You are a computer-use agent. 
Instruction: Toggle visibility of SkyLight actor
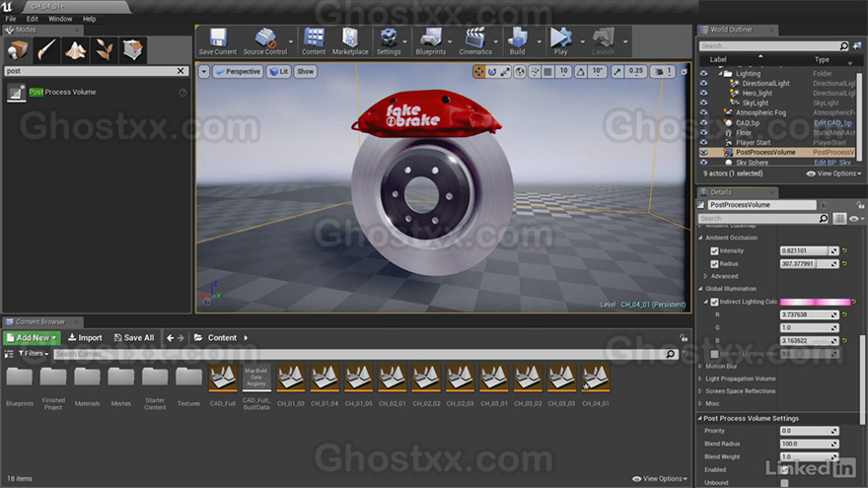703,103
